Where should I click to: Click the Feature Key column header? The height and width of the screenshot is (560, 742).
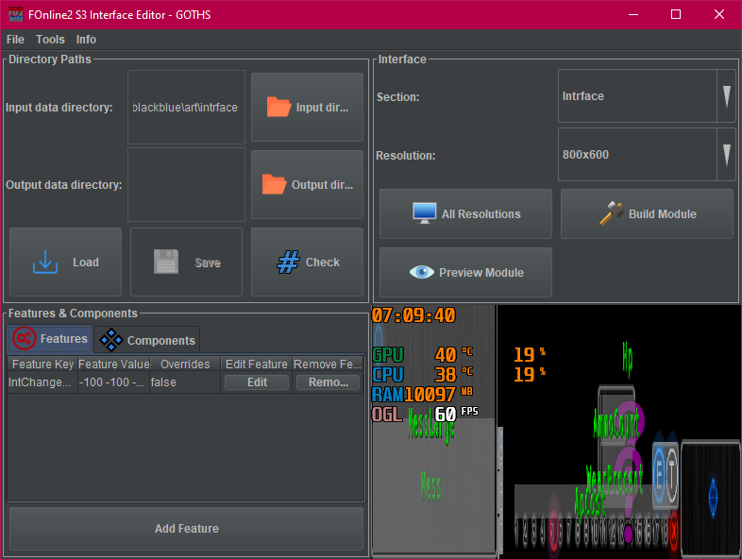pyautogui.click(x=42, y=364)
